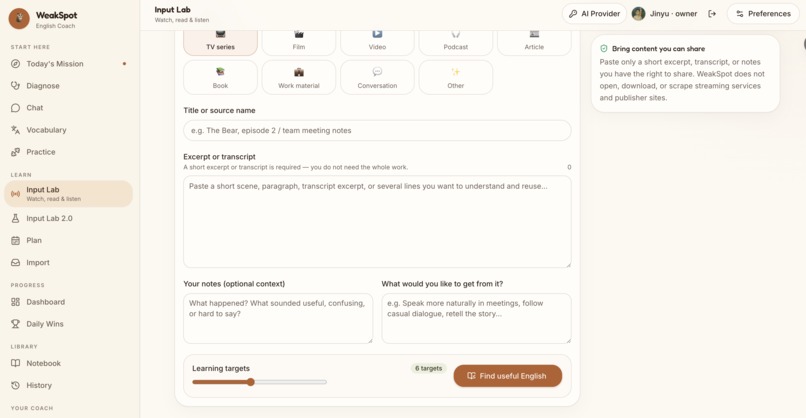806x418 pixels.
Task: Click the shield icon in the share notice
Action: point(604,49)
